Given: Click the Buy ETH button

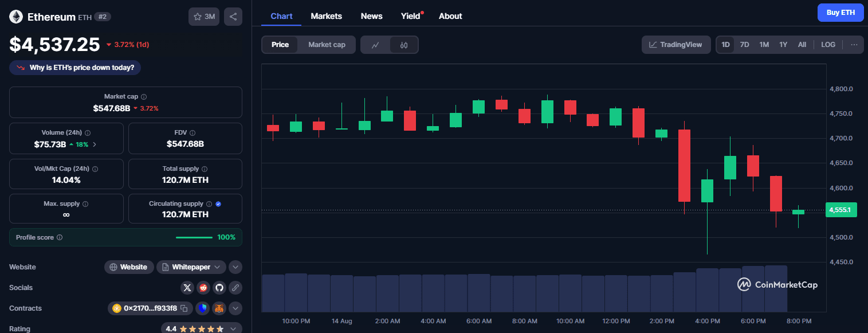Looking at the screenshot, I should coord(840,13).
